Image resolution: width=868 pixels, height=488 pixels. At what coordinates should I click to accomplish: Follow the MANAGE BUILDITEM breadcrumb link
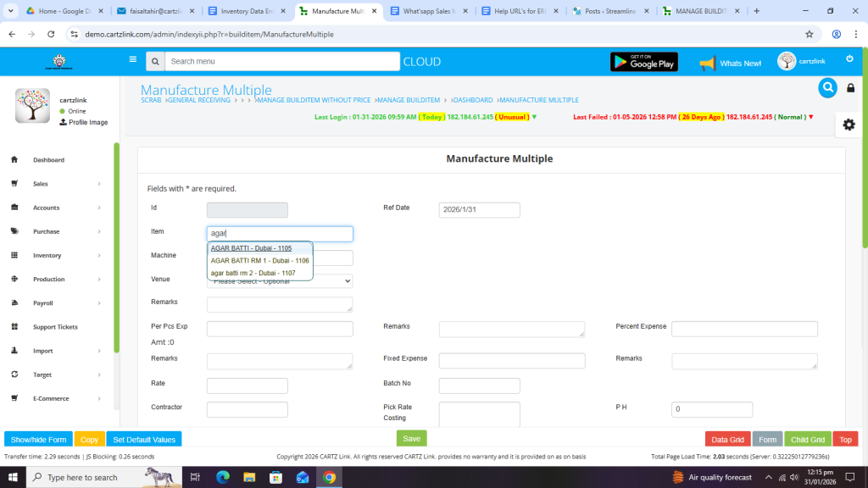409,100
